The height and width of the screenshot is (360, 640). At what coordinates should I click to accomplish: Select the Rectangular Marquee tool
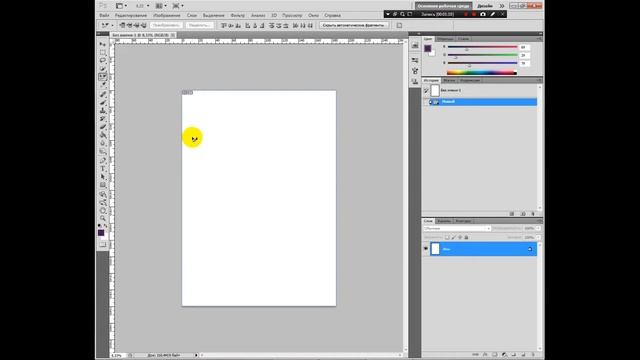103,52
